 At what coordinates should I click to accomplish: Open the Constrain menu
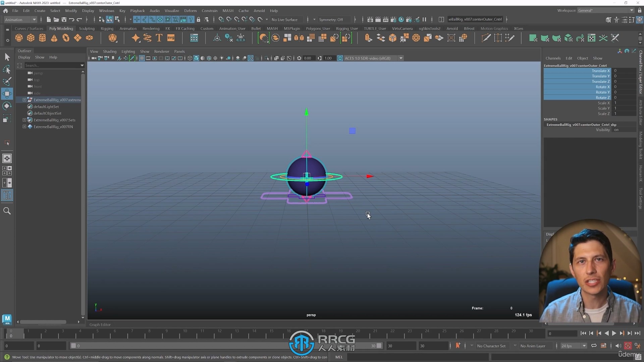tap(209, 11)
